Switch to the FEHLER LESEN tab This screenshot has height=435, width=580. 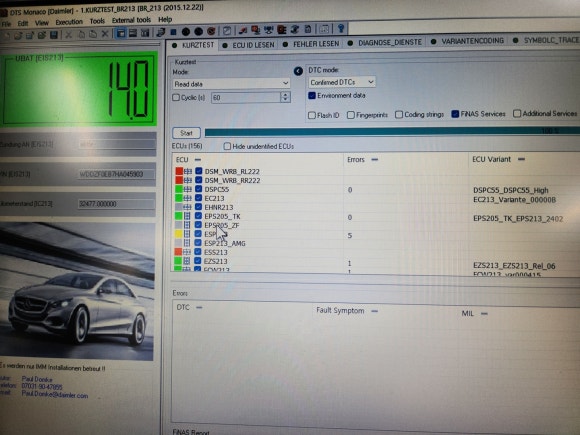point(312,44)
